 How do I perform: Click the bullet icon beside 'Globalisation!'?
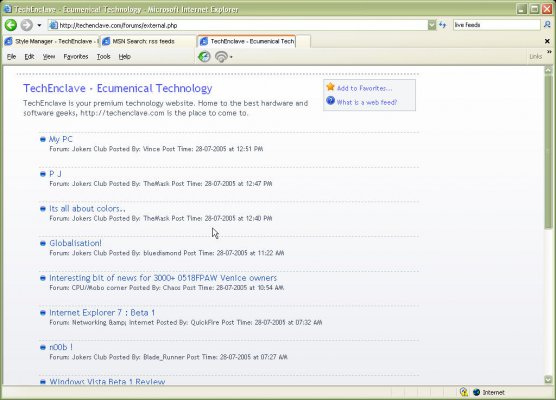(43, 243)
